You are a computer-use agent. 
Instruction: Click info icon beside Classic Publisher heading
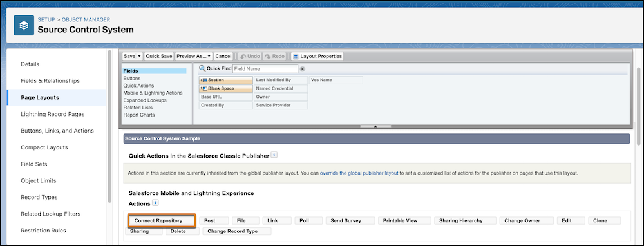pos(274,155)
